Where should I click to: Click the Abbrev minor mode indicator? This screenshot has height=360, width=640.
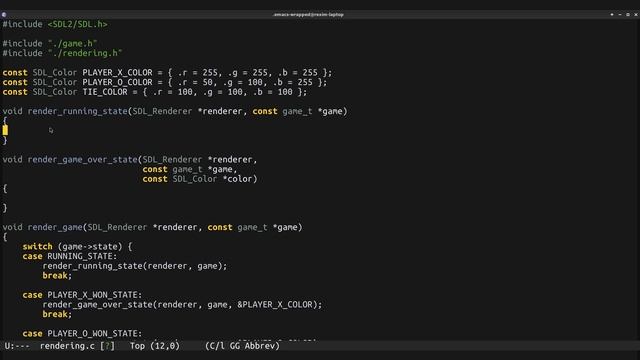[260, 346]
